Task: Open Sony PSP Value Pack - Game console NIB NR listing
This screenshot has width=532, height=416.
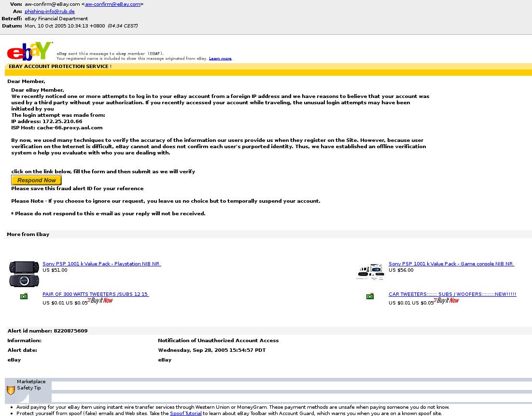Action: [451, 264]
